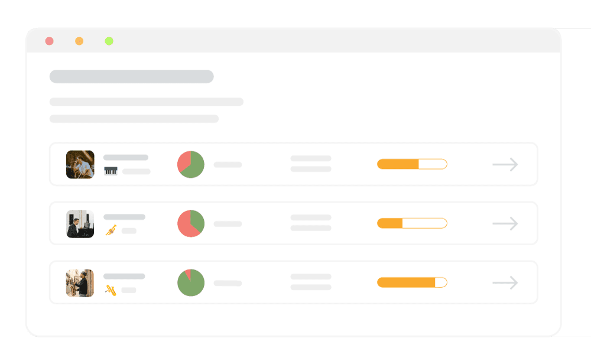Click the nearly full progress bar in the saxophone row
This screenshot has height=364, width=591.
[412, 282]
